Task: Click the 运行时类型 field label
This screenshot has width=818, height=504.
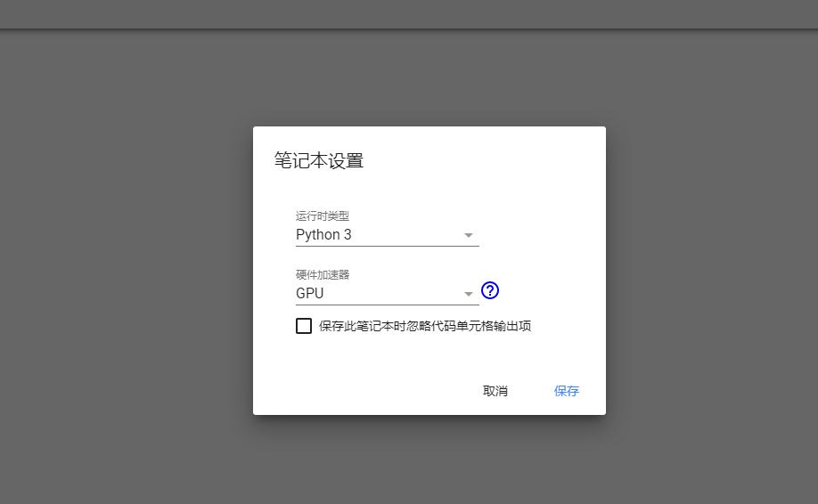Action: coord(323,215)
